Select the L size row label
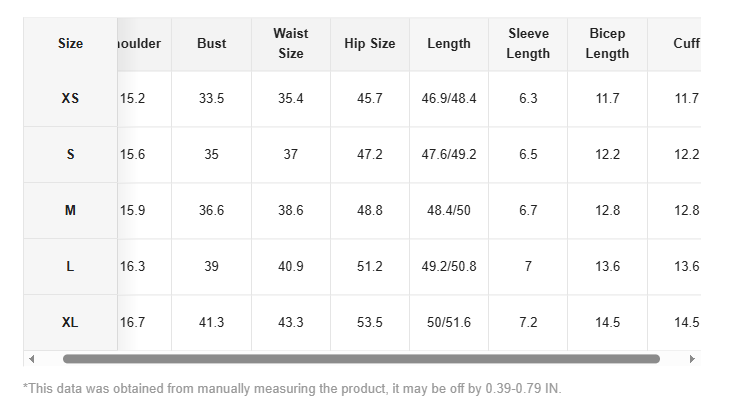 pos(70,267)
